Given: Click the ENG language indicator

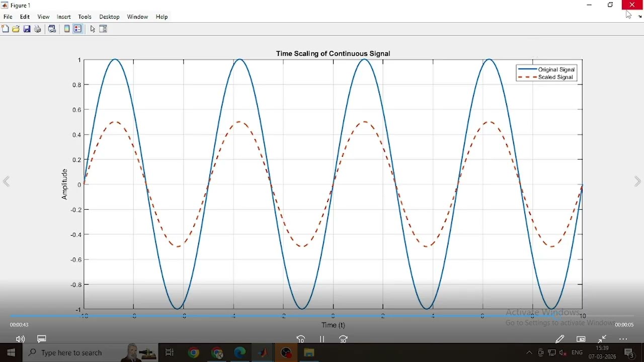Looking at the screenshot, I should click(577, 353).
